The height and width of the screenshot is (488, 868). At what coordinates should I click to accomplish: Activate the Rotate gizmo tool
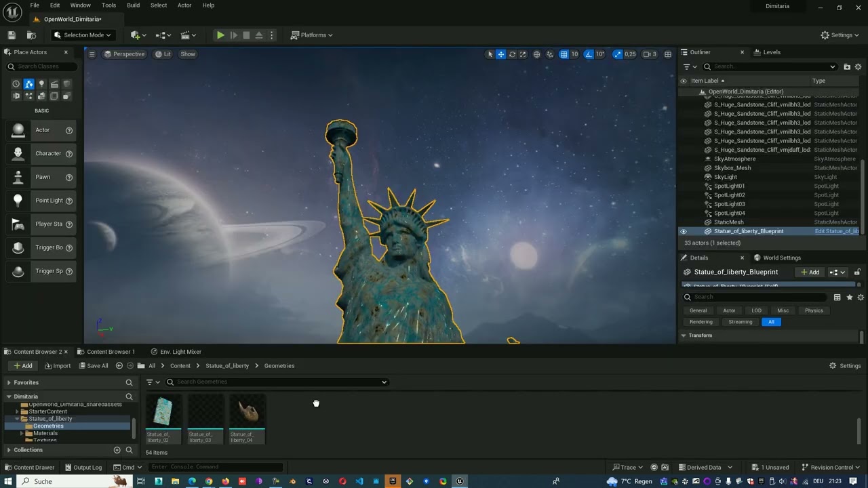[512, 54]
